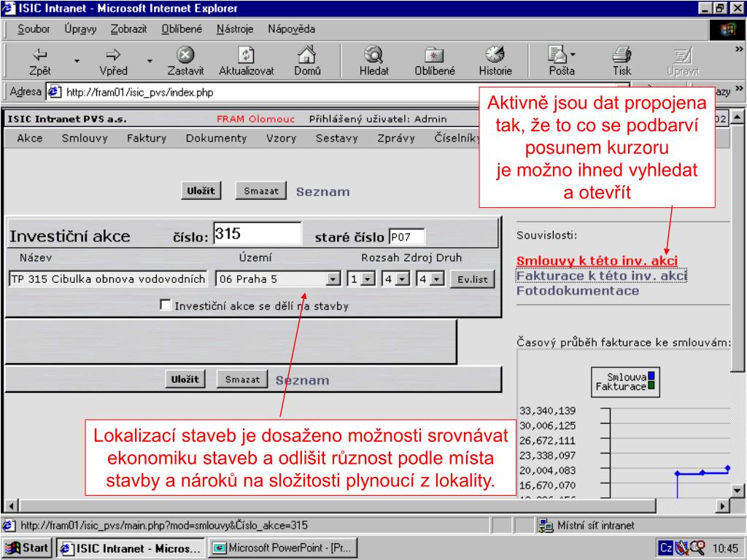747x560 pixels.
Task: Open the Úpravy menu
Action: (80, 29)
